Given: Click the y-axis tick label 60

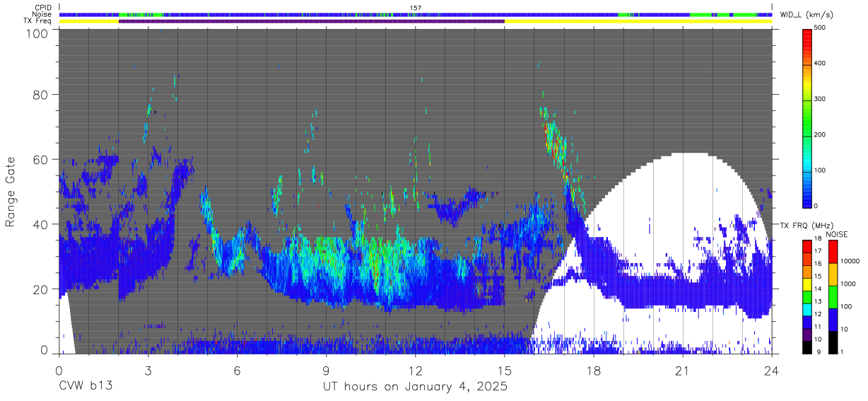Looking at the screenshot, I should [x=42, y=159].
